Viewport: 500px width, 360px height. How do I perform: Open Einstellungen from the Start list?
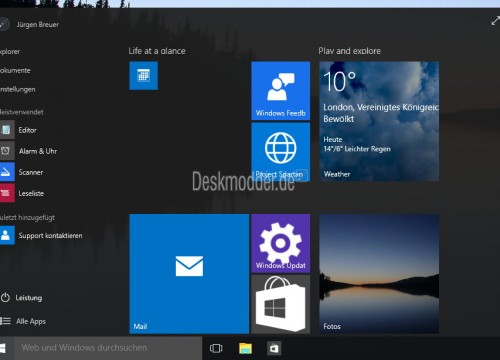click(x=17, y=89)
